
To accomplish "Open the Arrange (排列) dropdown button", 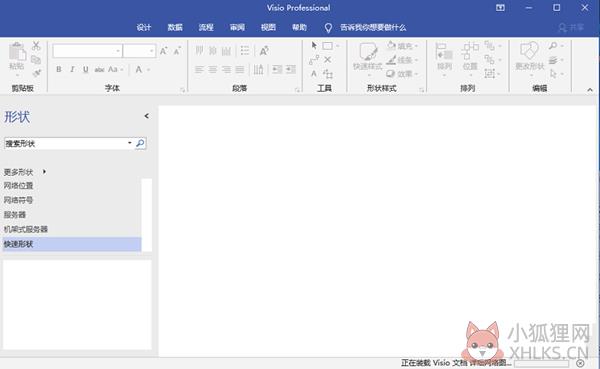I will click(x=444, y=58).
